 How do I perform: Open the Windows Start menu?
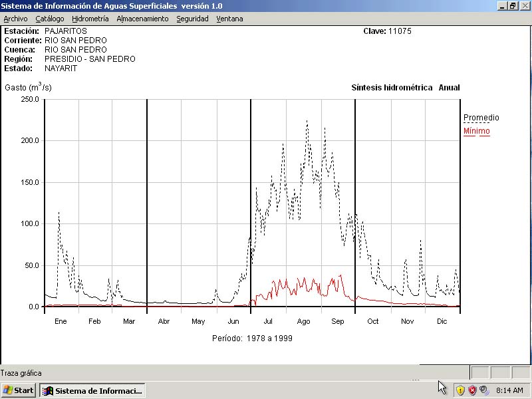tap(19, 390)
